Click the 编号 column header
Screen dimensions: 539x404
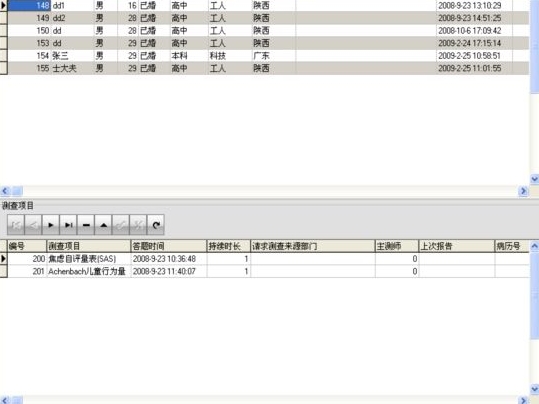pyautogui.click(x=27, y=246)
